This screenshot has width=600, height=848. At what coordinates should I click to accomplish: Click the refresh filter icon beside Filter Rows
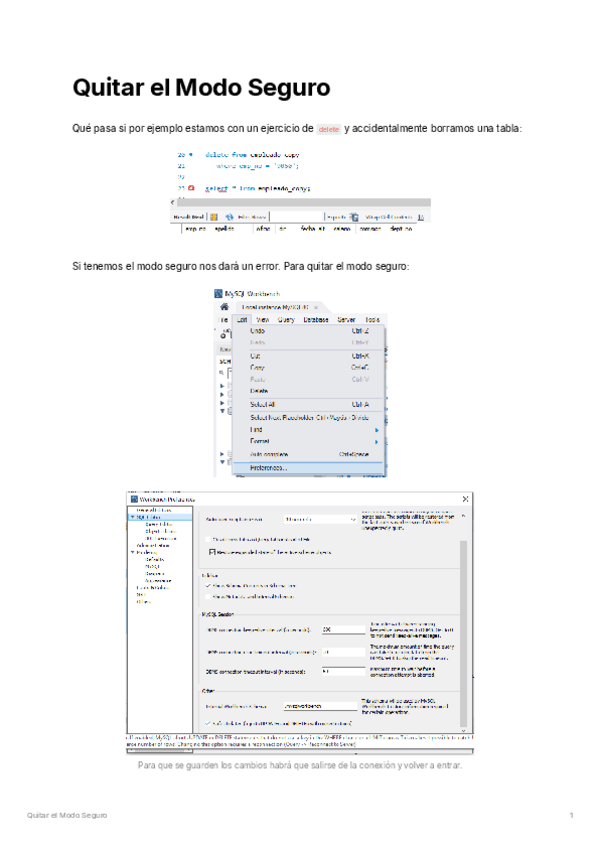pos(229,217)
